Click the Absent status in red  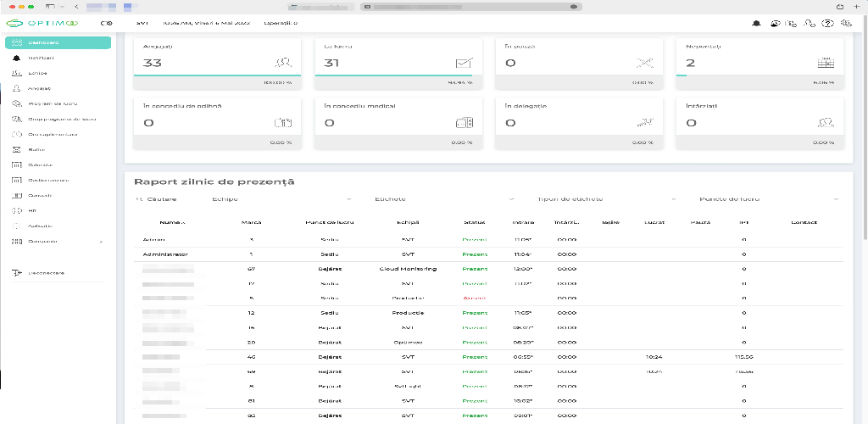click(x=475, y=298)
